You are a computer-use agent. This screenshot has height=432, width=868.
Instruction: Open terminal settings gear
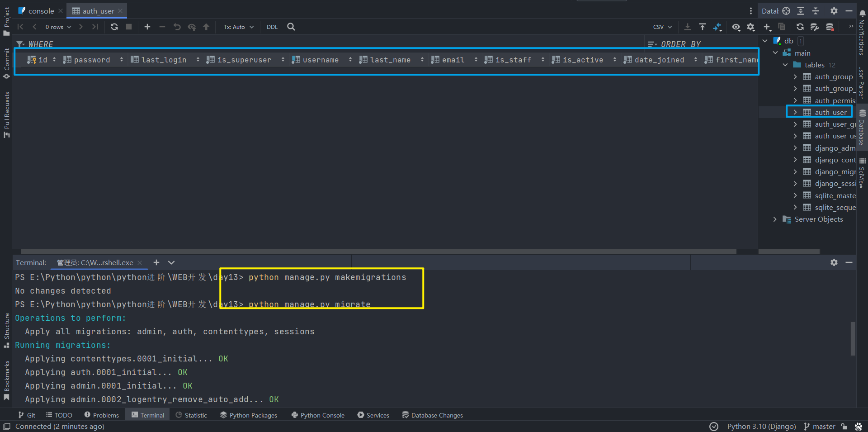pos(834,262)
